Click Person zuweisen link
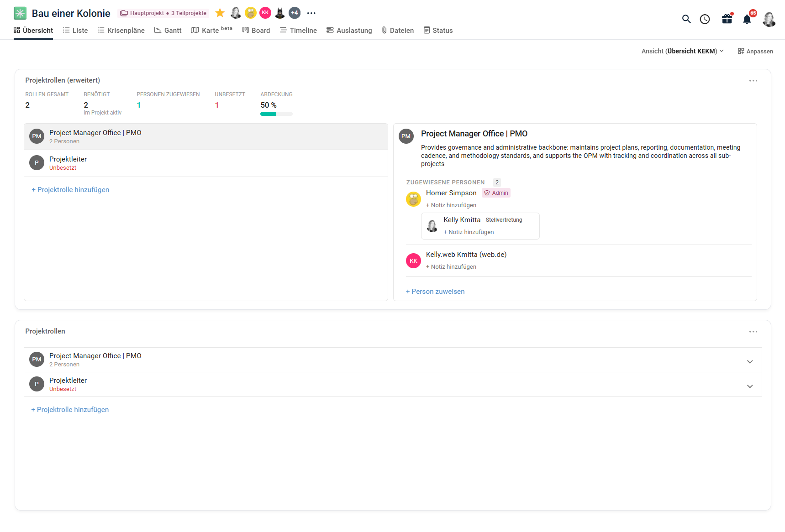Screen dimensions: 785x532 point(435,292)
